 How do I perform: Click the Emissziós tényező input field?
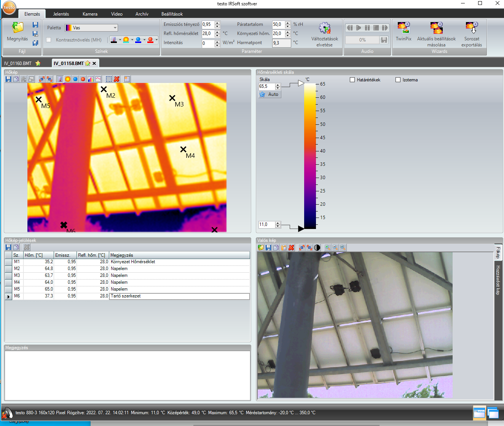point(207,24)
